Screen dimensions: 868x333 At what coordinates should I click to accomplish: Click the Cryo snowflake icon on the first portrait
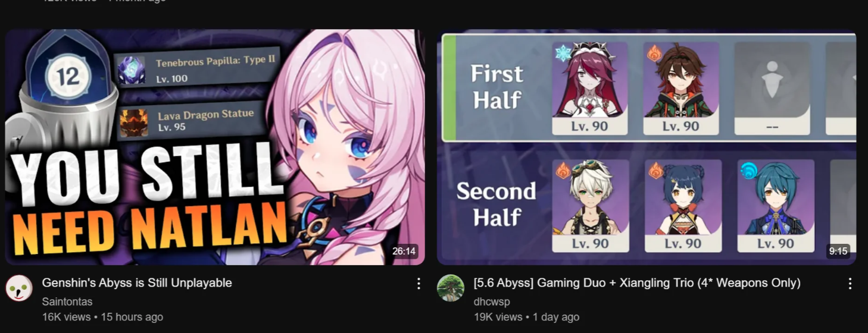pos(563,53)
